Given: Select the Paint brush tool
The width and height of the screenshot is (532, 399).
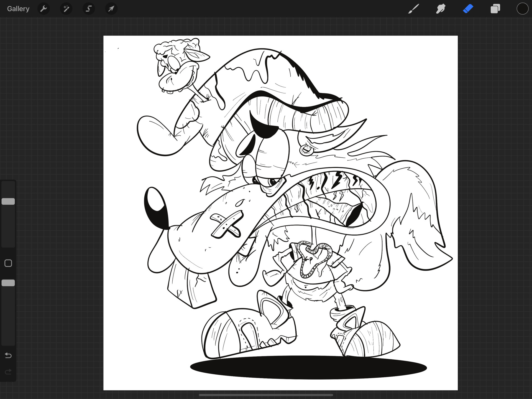Looking at the screenshot, I should (413, 9).
